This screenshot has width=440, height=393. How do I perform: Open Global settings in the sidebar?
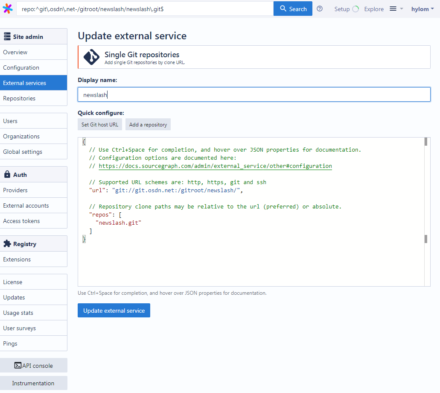coord(33,152)
